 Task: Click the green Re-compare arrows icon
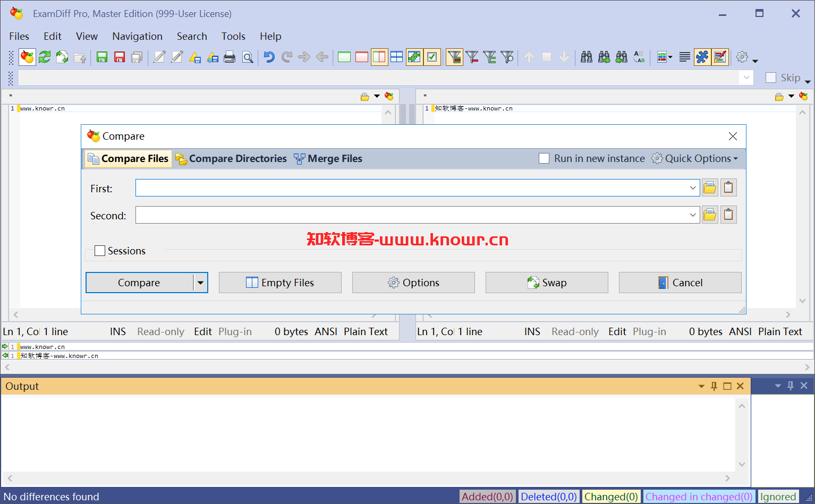[x=45, y=57]
